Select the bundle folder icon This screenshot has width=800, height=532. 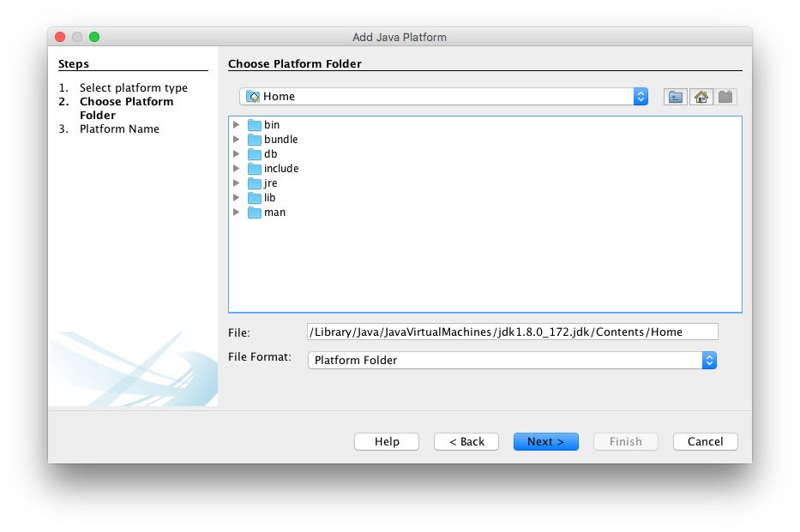click(x=255, y=140)
